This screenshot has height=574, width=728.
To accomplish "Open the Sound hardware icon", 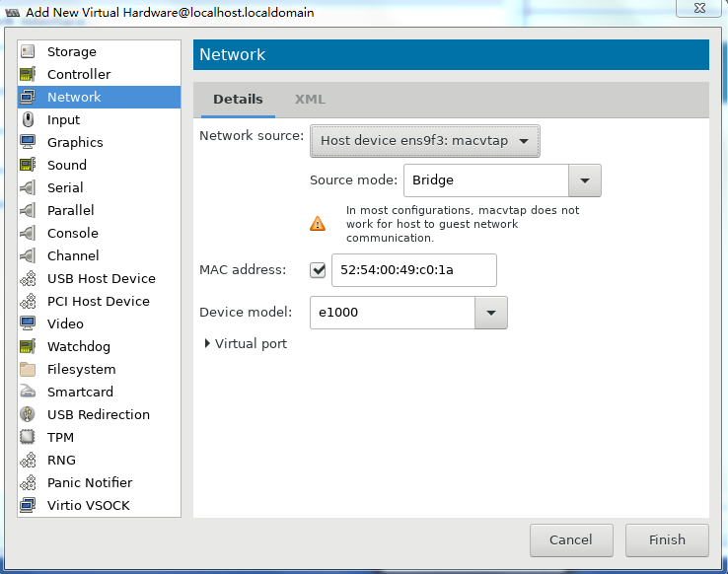I will (28, 165).
